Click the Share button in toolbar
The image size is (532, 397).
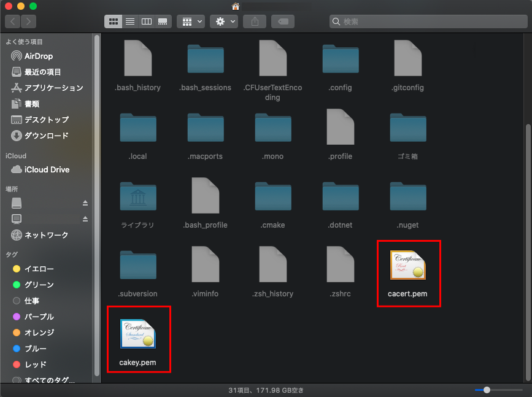point(255,21)
